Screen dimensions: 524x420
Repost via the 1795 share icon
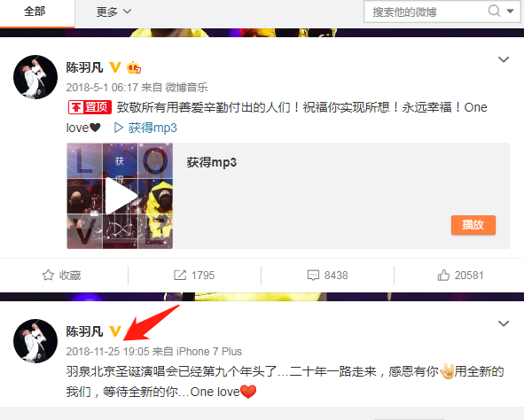click(x=194, y=276)
